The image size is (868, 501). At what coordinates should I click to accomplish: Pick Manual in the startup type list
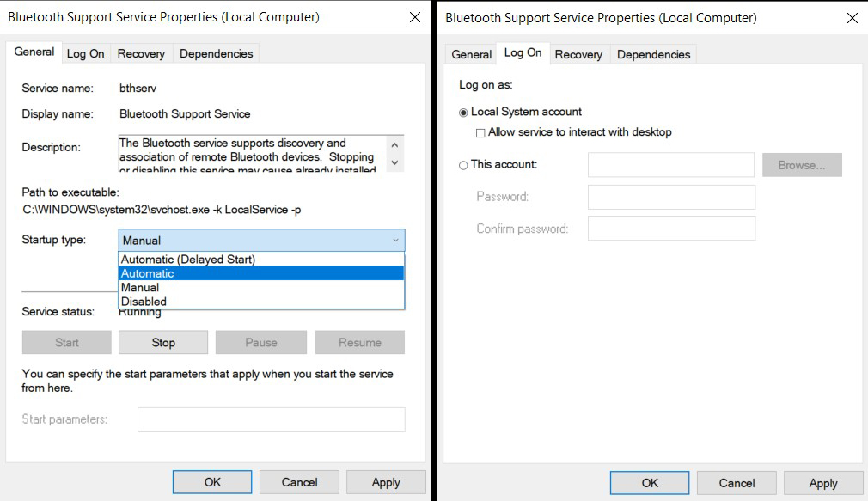pyautogui.click(x=261, y=287)
